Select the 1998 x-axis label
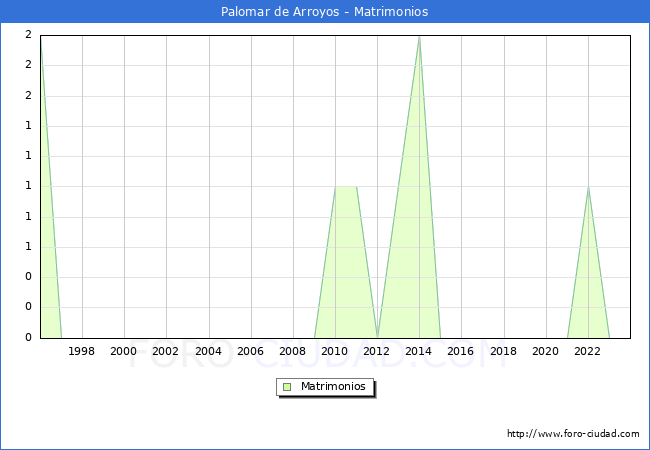This screenshot has width=650, height=450. click(x=82, y=351)
